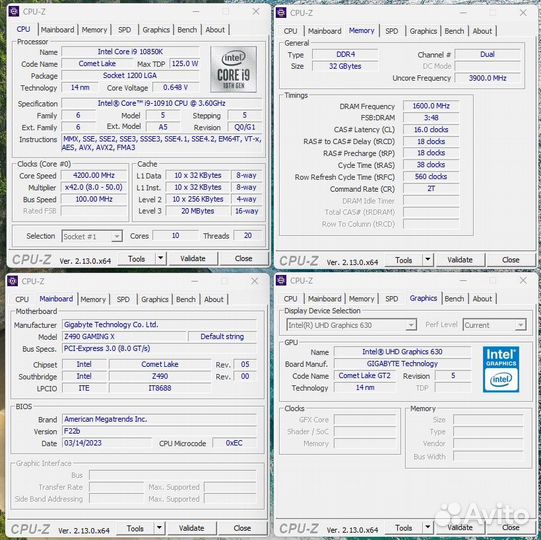The height and width of the screenshot is (540, 541).
Task: Click Row Refresh Cycle Time 560 clocks value
Action: point(431,177)
